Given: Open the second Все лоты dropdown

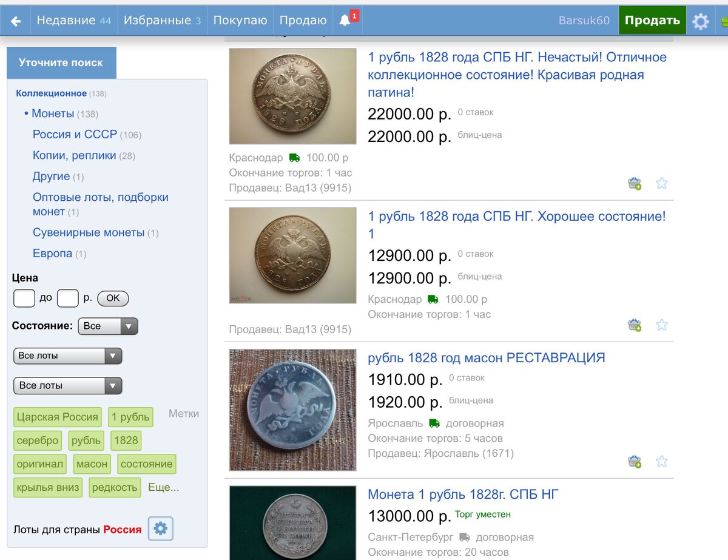Looking at the screenshot, I should (68, 385).
